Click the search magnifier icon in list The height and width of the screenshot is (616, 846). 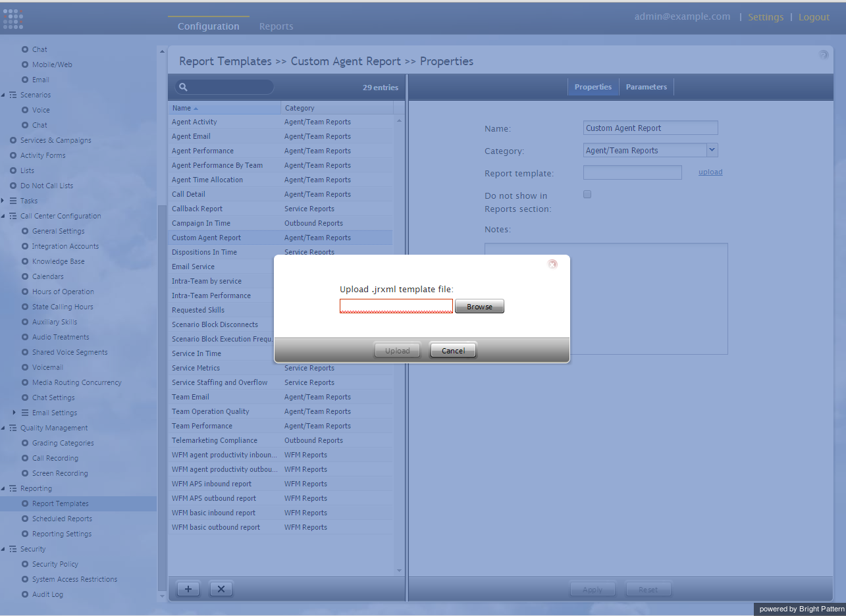tap(184, 87)
